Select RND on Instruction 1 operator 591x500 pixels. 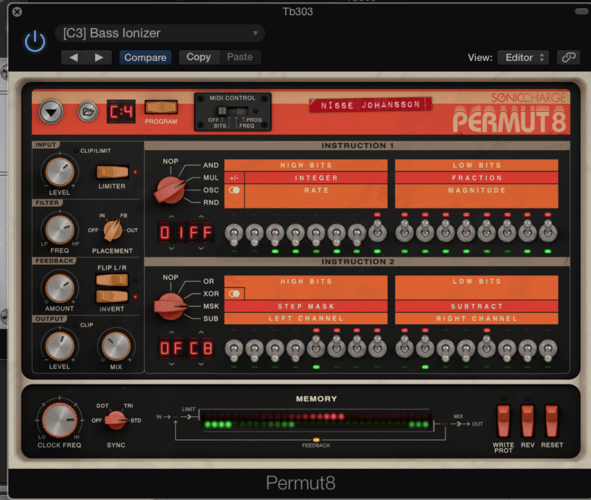(x=211, y=202)
